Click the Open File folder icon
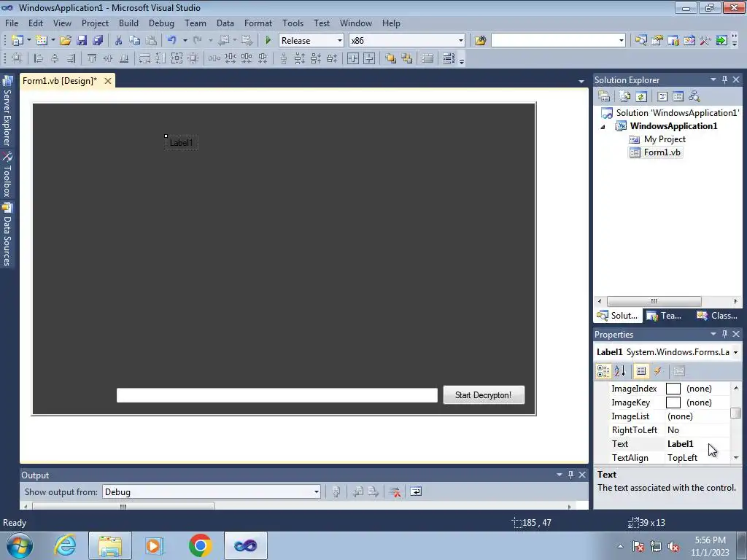 click(x=65, y=41)
